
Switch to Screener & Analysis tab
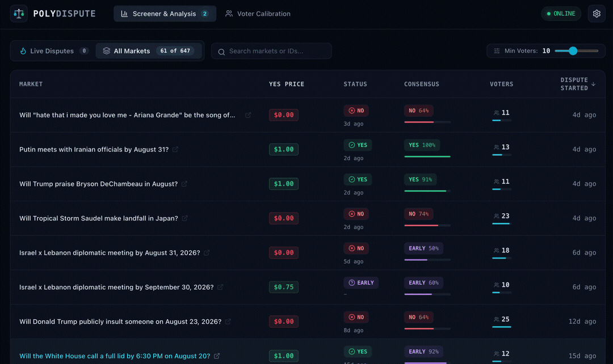click(x=165, y=14)
